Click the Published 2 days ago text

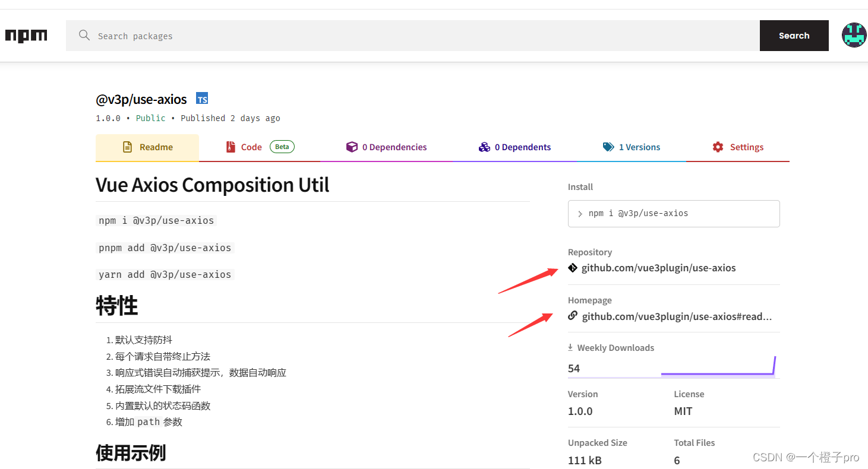[x=231, y=118]
